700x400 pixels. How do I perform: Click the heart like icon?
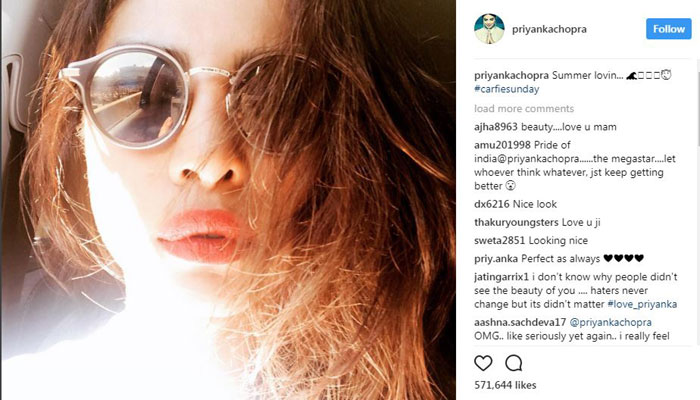(483, 363)
